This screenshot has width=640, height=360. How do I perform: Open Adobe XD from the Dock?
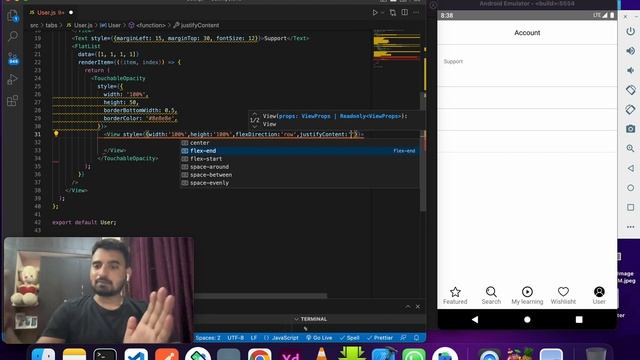(x=290, y=353)
